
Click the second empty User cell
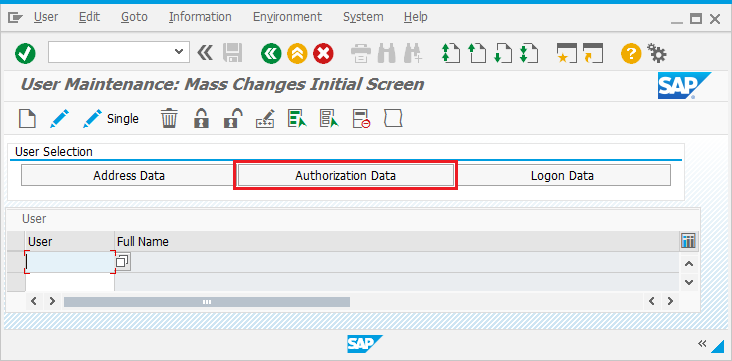(70, 282)
